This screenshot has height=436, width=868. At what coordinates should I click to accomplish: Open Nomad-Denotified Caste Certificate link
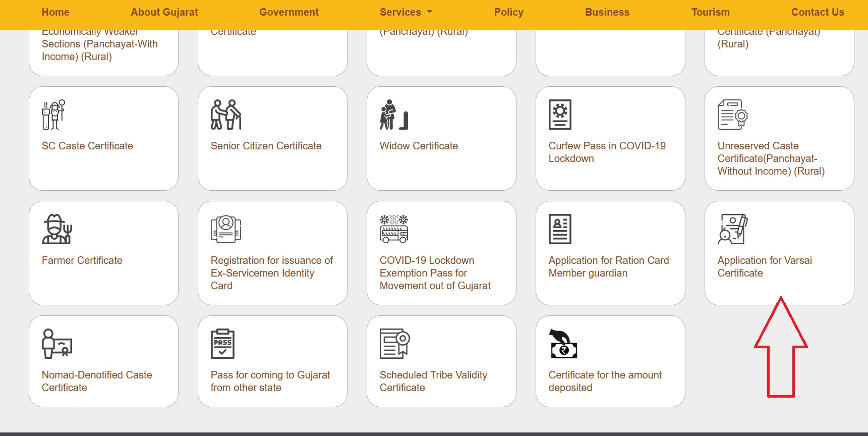[96, 381]
